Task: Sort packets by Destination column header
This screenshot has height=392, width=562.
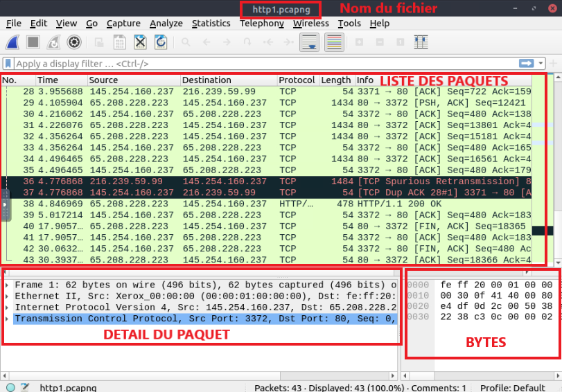Action: [229, 80]
